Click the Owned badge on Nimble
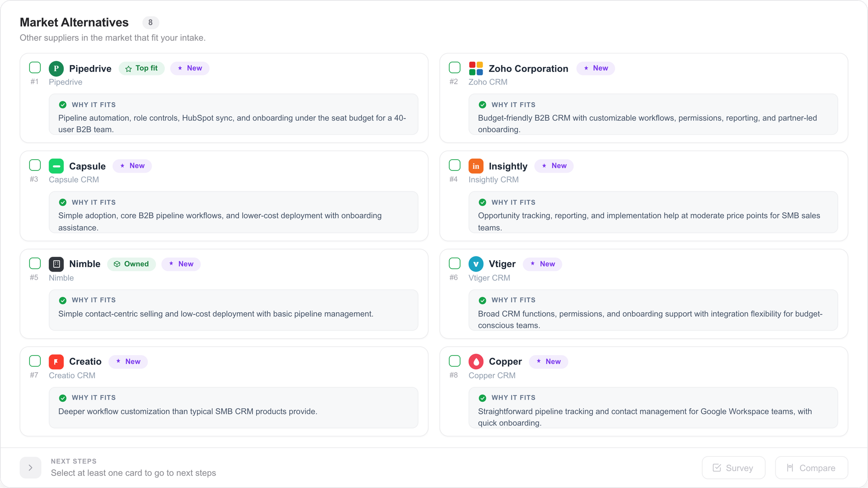 (132, 264)
